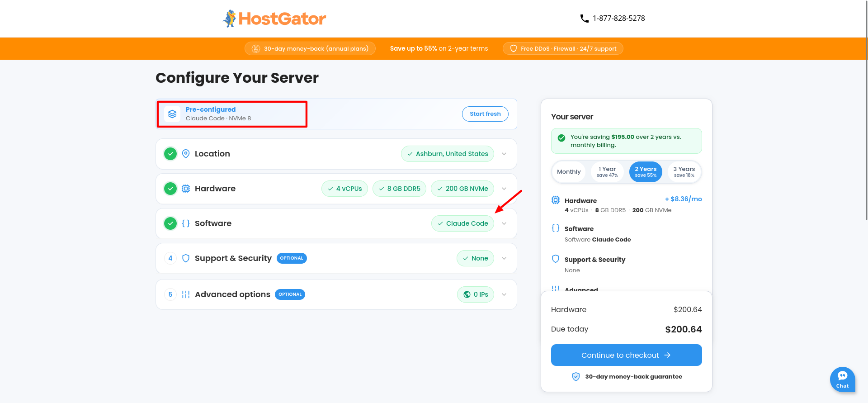
Task: Open the Location step heading
Action: pyautogui.click(x=212, y=154)
